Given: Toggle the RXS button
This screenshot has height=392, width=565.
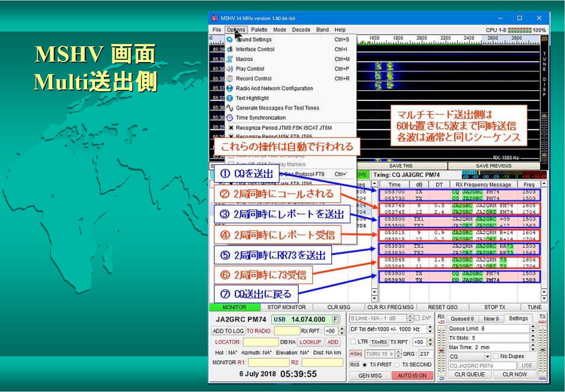Looking at the screenshot, I should (x=354, y=365).
